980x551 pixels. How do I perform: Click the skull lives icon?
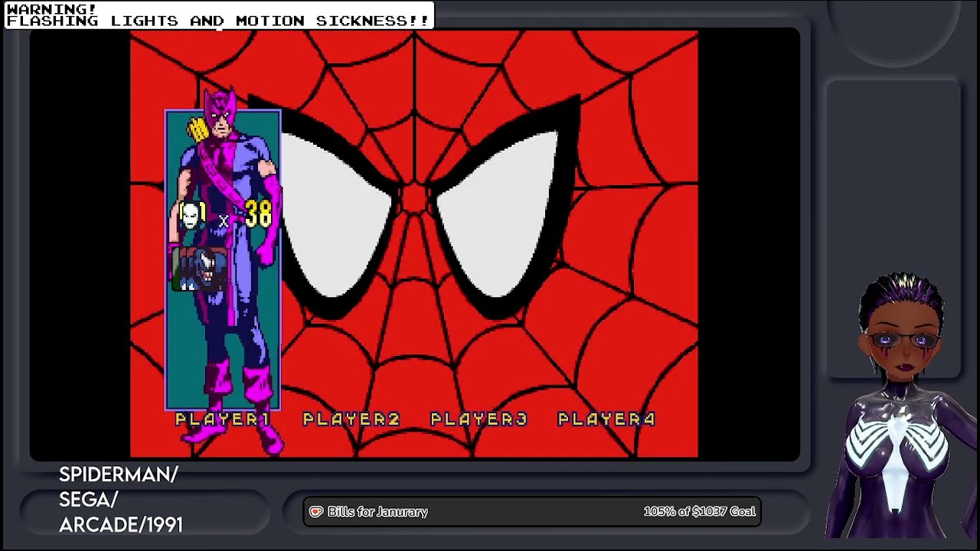[x=191, y=217]
